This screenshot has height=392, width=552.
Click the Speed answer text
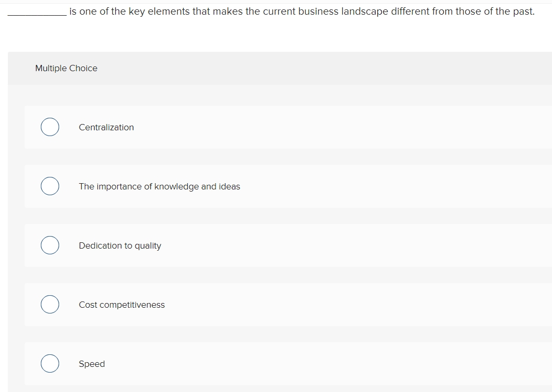(92, 364)
